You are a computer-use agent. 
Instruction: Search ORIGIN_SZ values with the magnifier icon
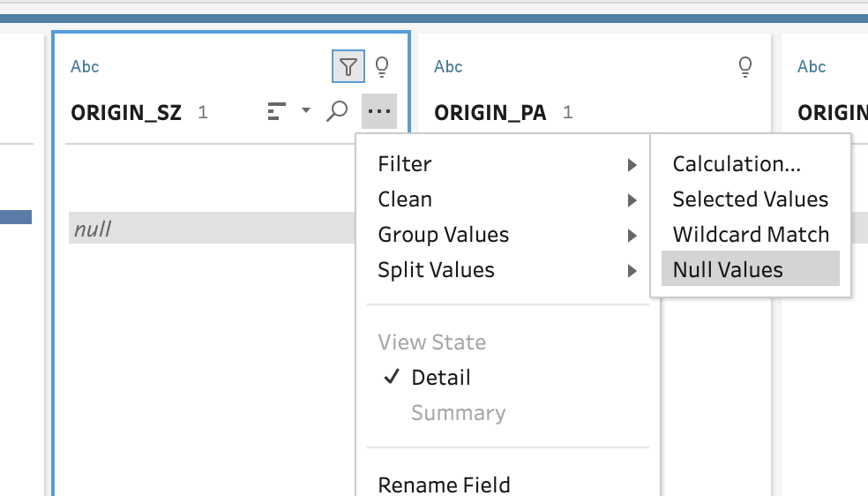tap(337, 111)
